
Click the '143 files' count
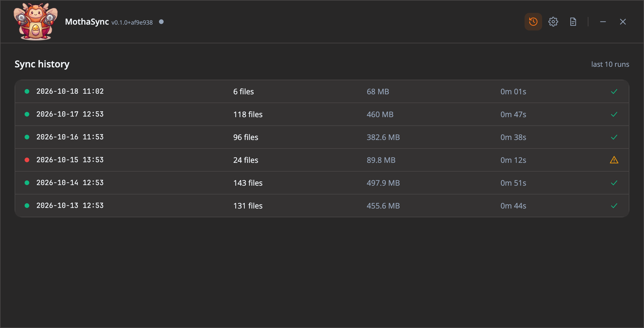coord(248,183)
